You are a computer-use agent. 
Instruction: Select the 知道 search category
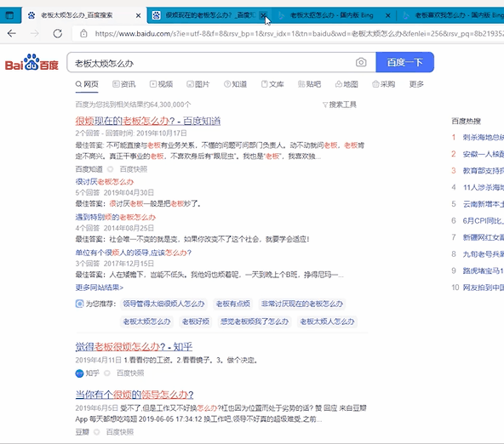(x=236, y=84)
